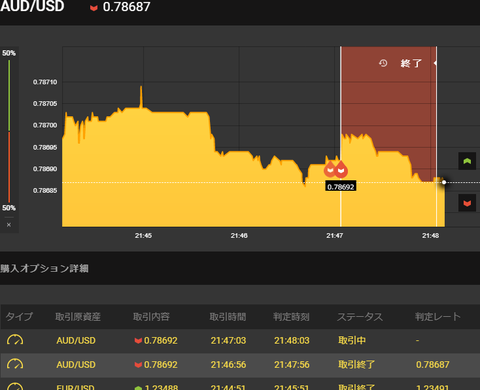480x390 pixels.
Task: Click the 0.78687 settlement rate cell
Action: (x=433, y=364)
